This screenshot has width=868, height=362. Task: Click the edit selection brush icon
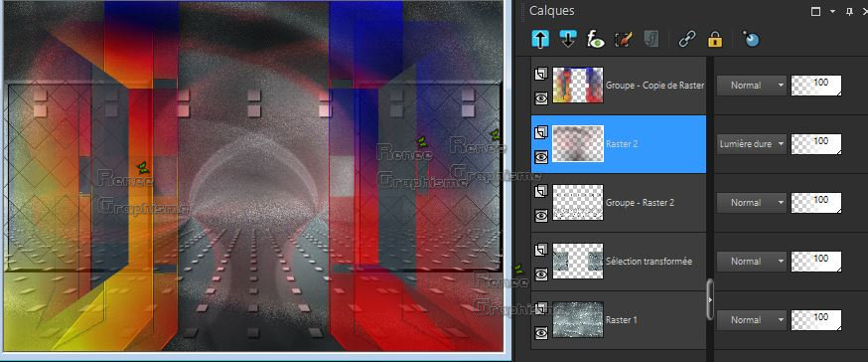click(x=624, y=40)
